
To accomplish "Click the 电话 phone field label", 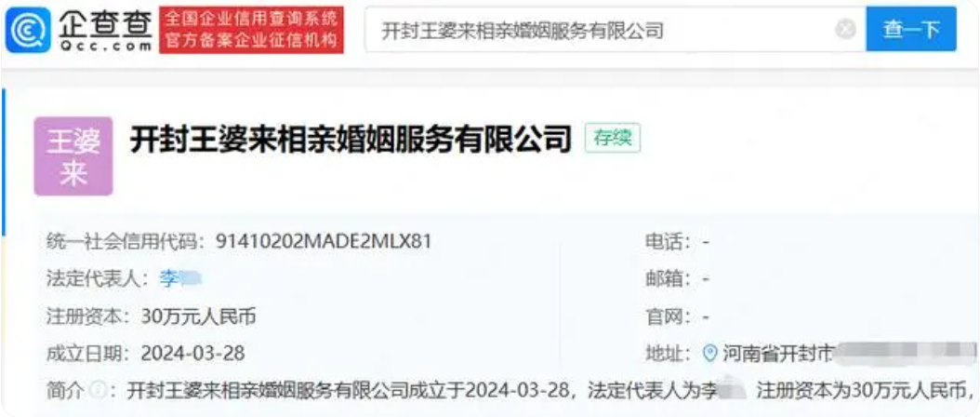I will coord(669,241).
